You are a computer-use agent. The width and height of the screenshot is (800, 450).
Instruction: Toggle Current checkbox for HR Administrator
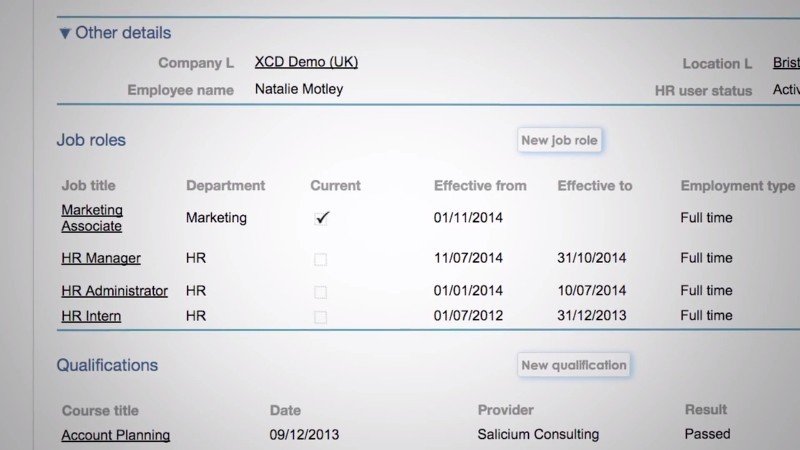point(320,292)
